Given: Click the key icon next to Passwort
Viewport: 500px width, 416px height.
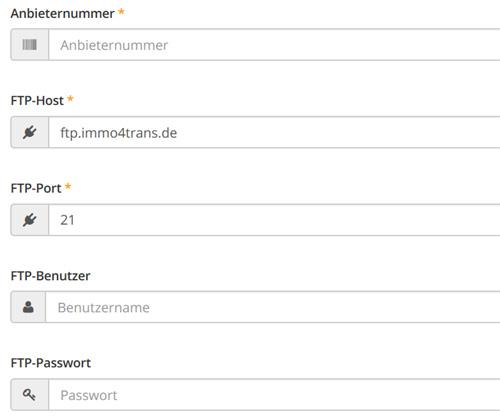Looking at the screenshot, I should pyautogui.click(x=29, y=395).
